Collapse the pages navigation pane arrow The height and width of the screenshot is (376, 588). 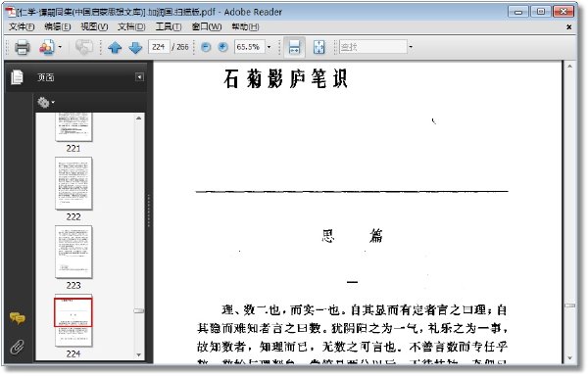pos(139,77)
